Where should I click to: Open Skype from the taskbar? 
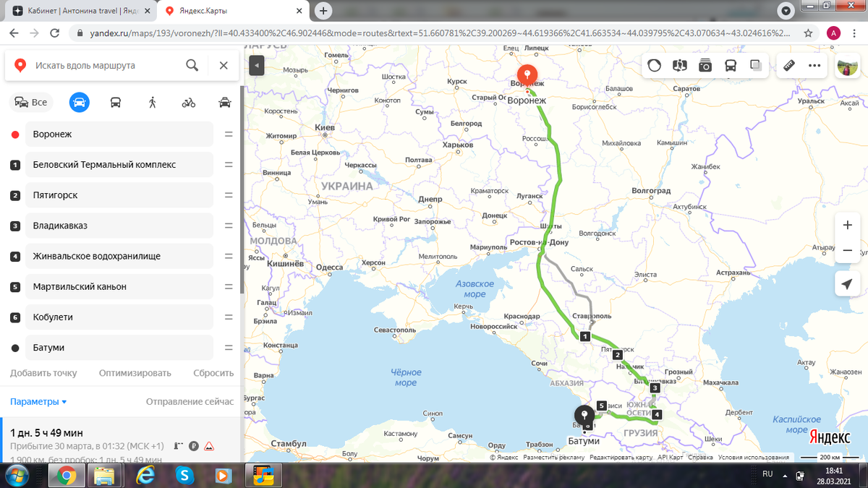184,476
